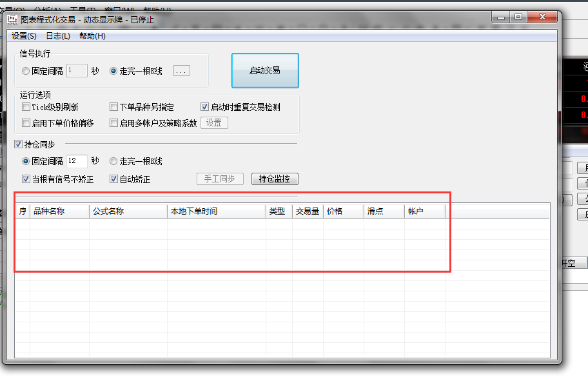Click the 价格 column header
The image size is (588, 379).
(344, 211)
